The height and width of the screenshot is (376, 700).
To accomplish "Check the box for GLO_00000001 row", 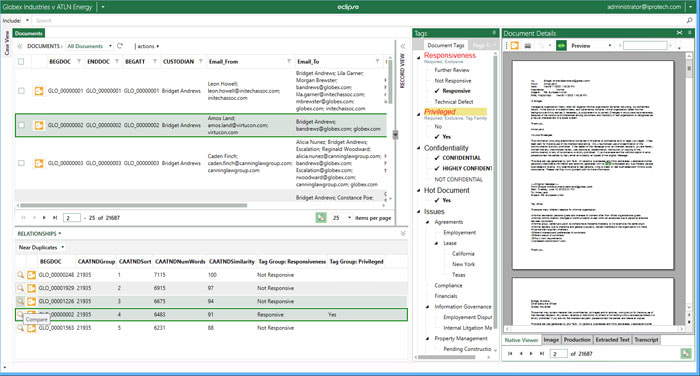I will point(21,91).
